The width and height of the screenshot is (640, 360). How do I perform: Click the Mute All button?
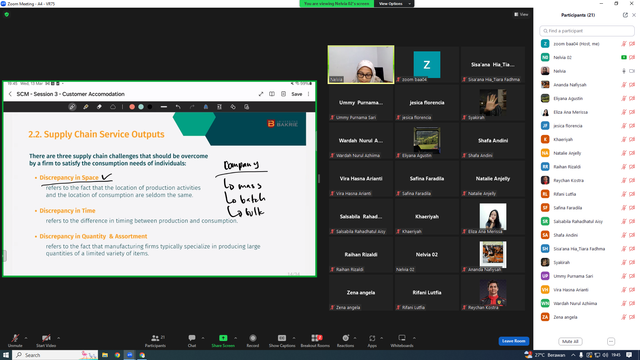570,341
